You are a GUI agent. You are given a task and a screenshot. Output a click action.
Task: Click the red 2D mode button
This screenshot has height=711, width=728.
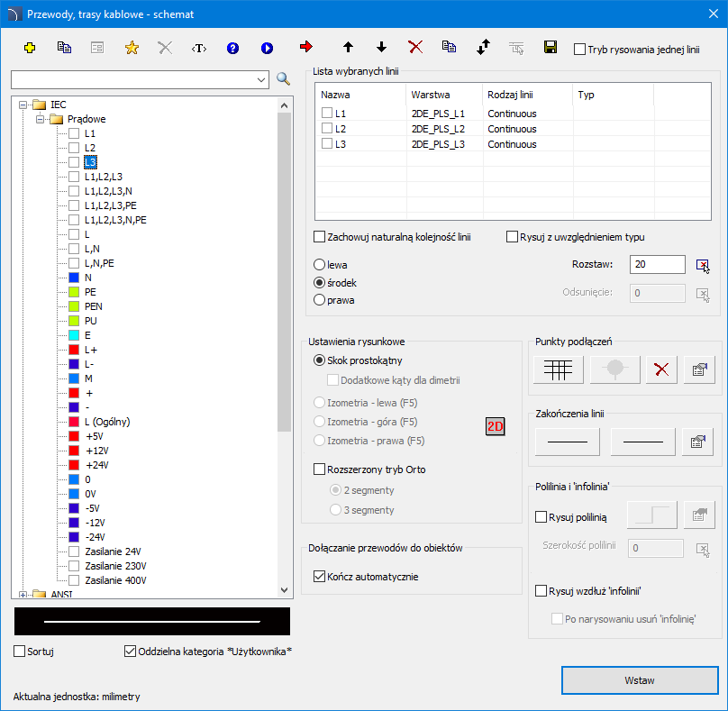pyautogui.click(x=495, y=426)
